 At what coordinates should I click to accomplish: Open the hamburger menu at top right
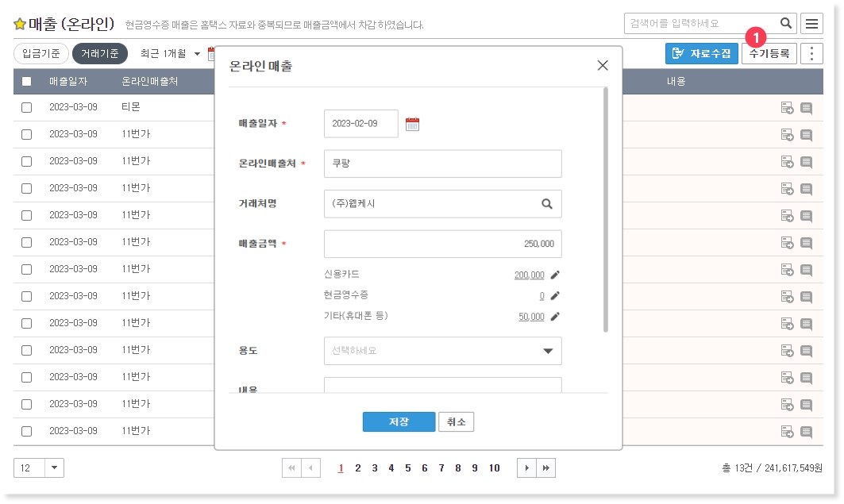tap(811, 24)
